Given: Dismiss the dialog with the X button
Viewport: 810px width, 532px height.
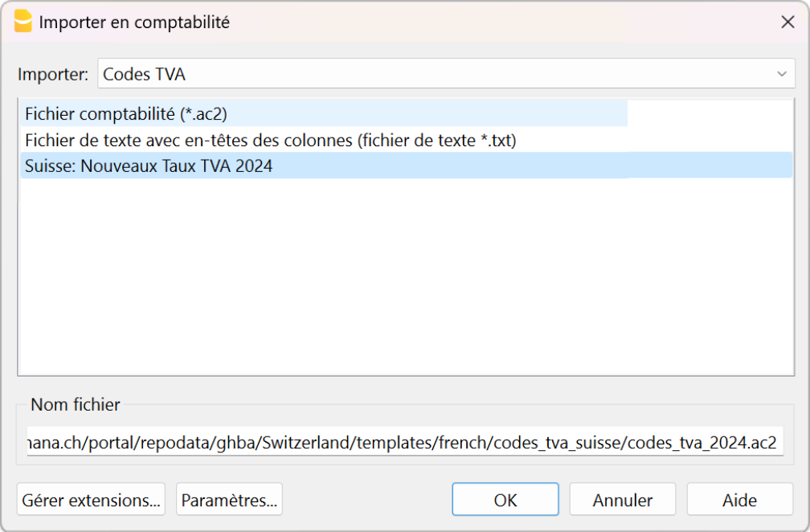Looking at the screenshot, I should coord(787,22).
